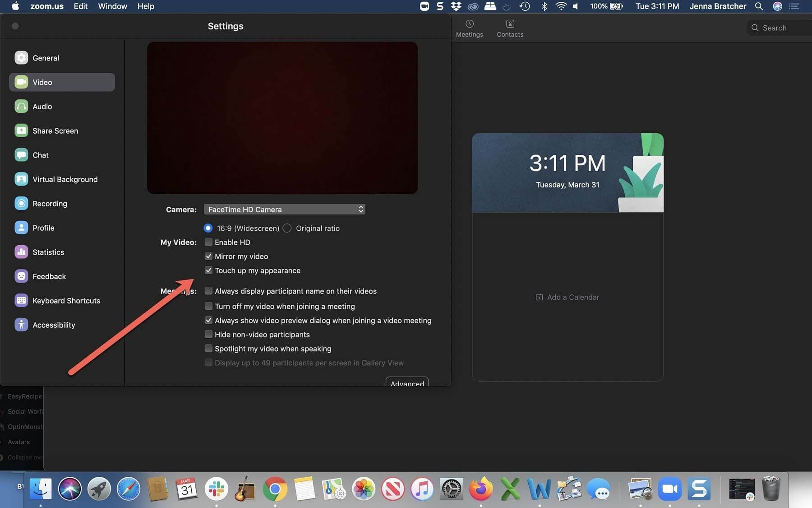Click Add a Calendar link
This screenshot has width=812, height=508.
[567, 297]
